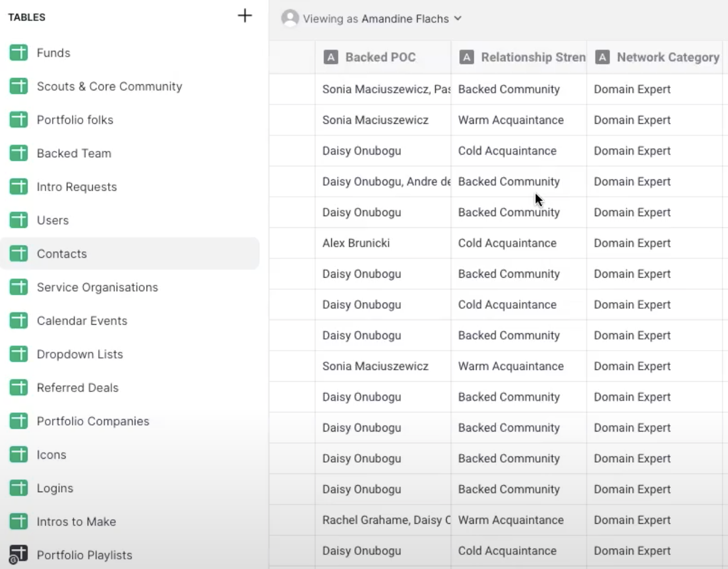Click the text type icon of Network Category column
Viewport: 728px width, 569px height.
click(602, 57)
